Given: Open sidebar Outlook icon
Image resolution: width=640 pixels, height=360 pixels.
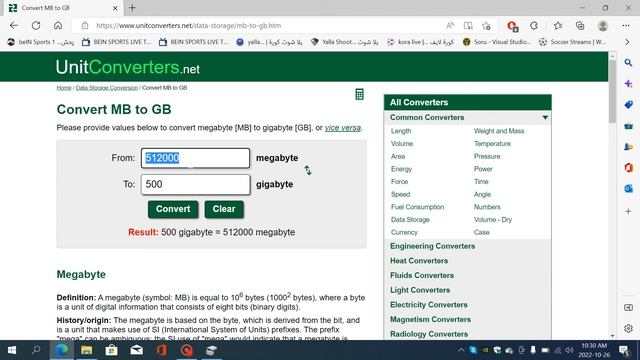Looking at the screenshot, I should (628, 189).
